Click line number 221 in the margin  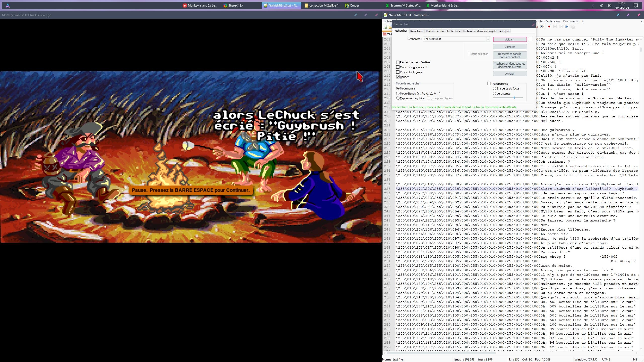(387, 125)
